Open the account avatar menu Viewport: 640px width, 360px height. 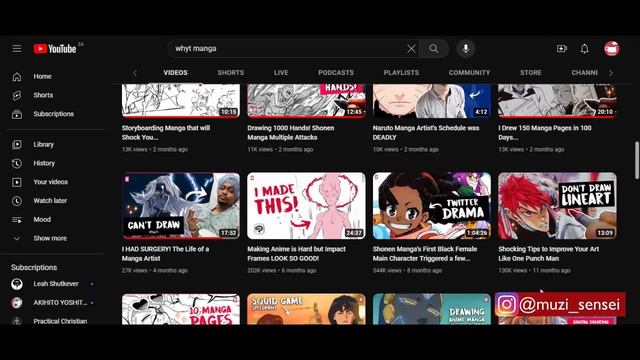(611, 49)
